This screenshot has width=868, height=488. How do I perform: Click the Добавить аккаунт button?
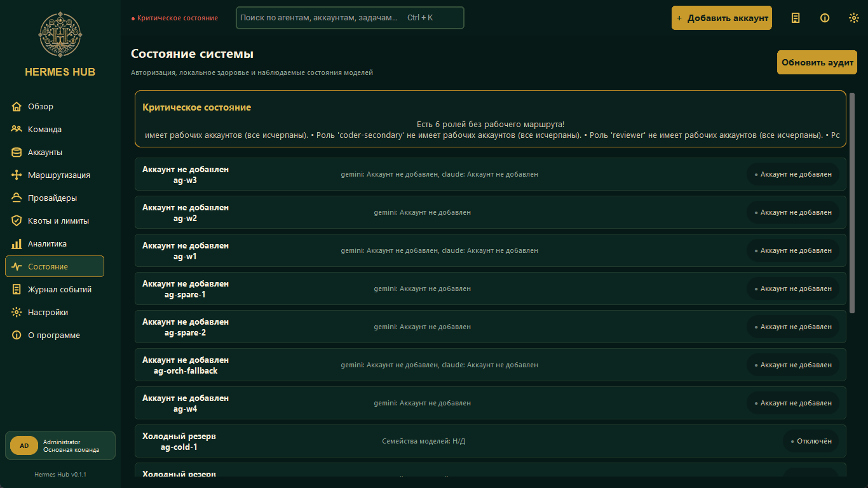click(x=722, y=18)
